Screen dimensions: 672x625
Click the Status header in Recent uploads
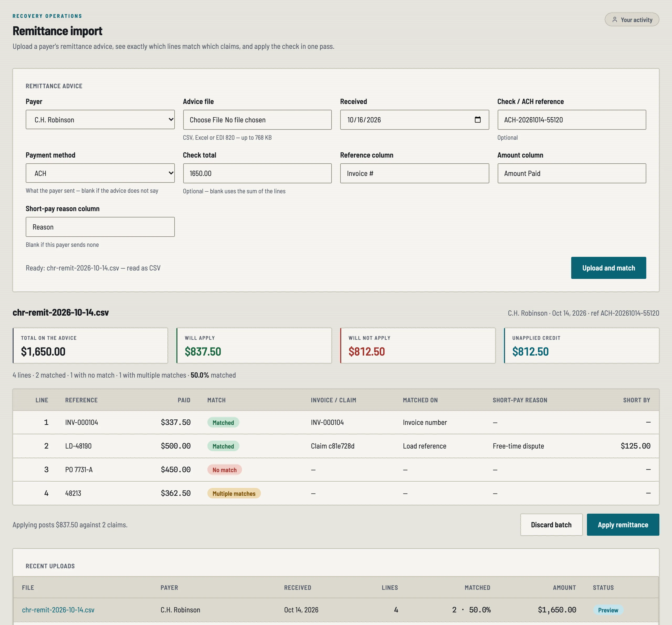click(603, 587)
